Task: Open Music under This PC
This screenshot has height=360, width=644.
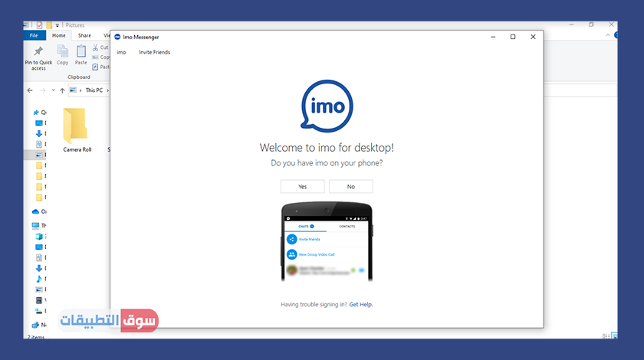Action: [x=39, y=279]
